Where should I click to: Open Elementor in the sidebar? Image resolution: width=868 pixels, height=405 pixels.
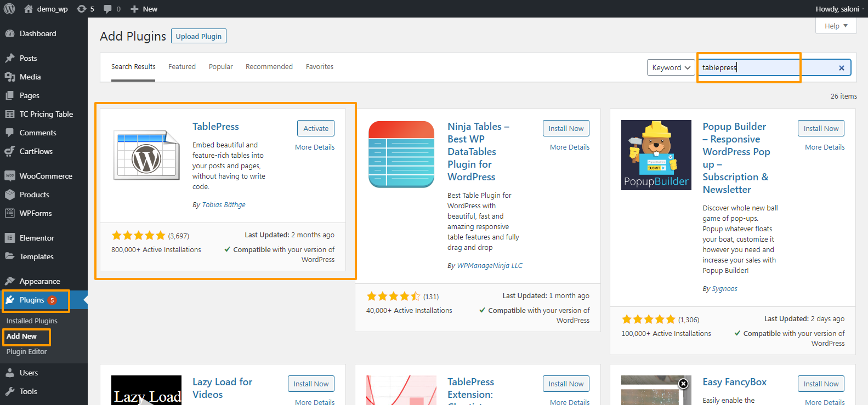click(37, 238)
